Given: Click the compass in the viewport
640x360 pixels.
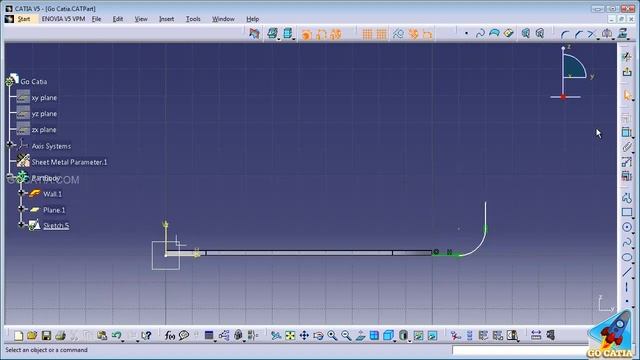Looking at the screenshot, I should [x=573, y=72].
